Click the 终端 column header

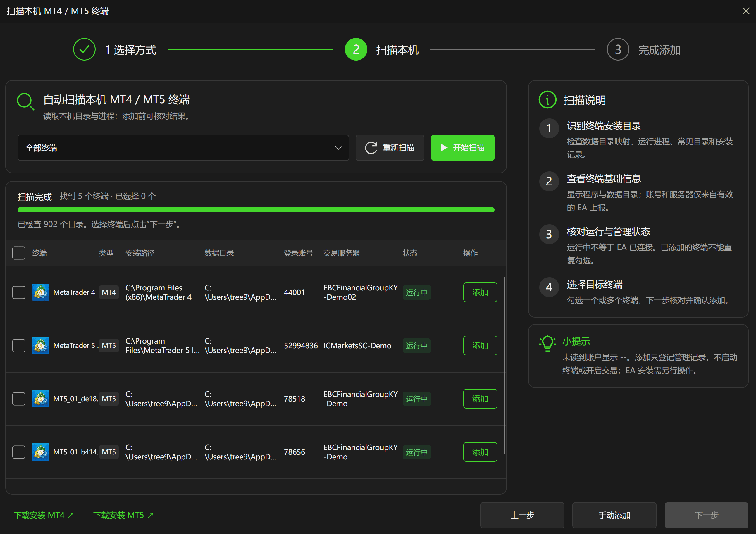click(x=39, y=253)
